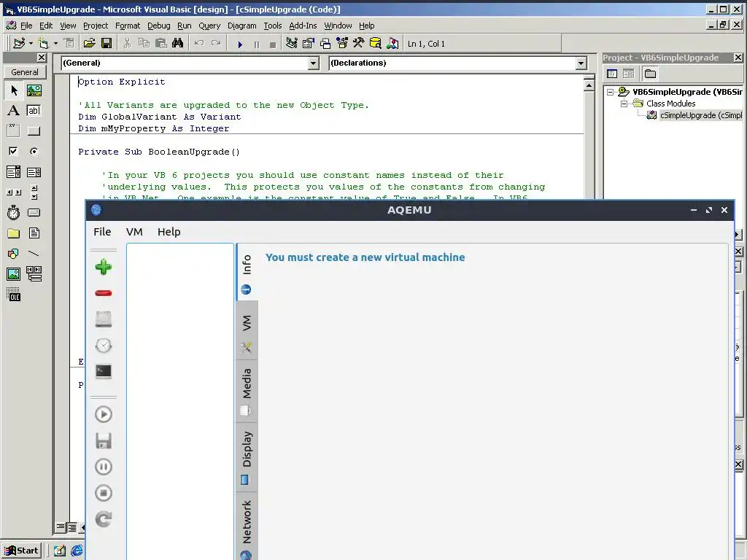Click the 'Option Explicit' code line
The width and height of the screenshot is (747, 560).
pyautogui.click(x=122, y=82)
